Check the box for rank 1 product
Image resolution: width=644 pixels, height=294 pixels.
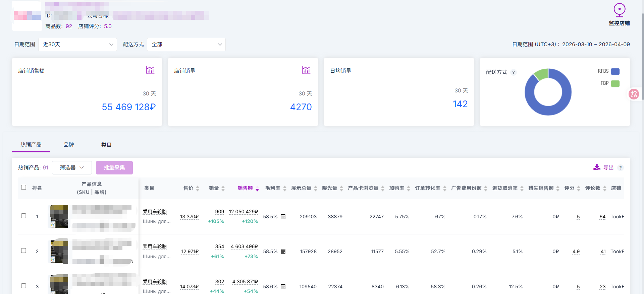pyautogui.click(x=23, y=216)
